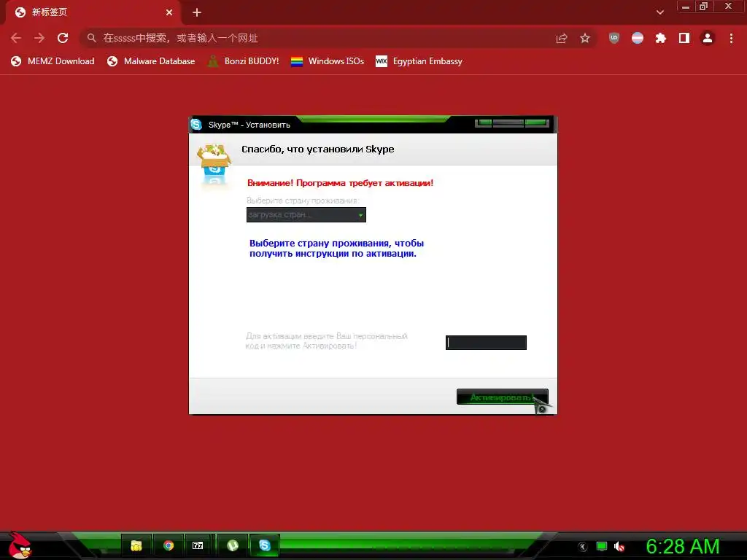Switch to Skype in the taskbar
This screenshot has width=747, height=560.
pos(264,545)
